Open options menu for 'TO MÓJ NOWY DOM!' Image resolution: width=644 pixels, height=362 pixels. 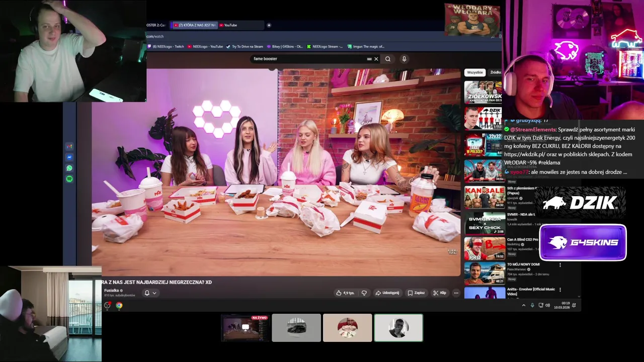(560, 265)
